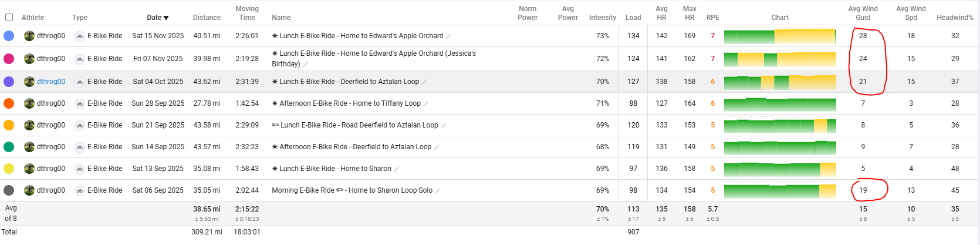Sort activities by the Load header
980x245 pixels.
tap(633, 18)
